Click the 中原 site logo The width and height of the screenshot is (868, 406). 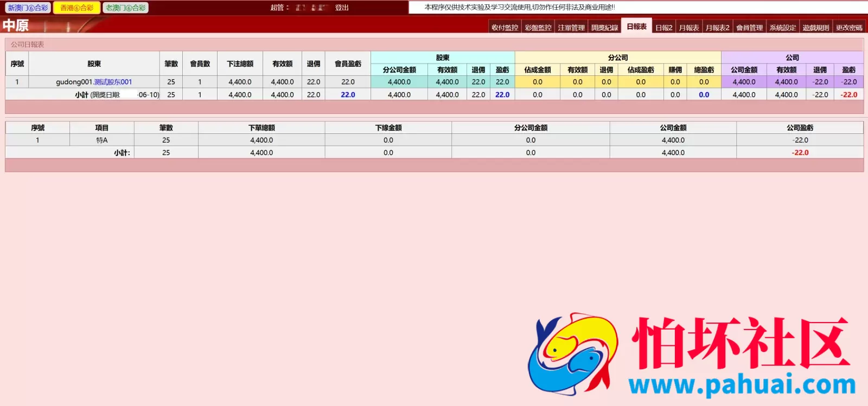coord(16,25)
